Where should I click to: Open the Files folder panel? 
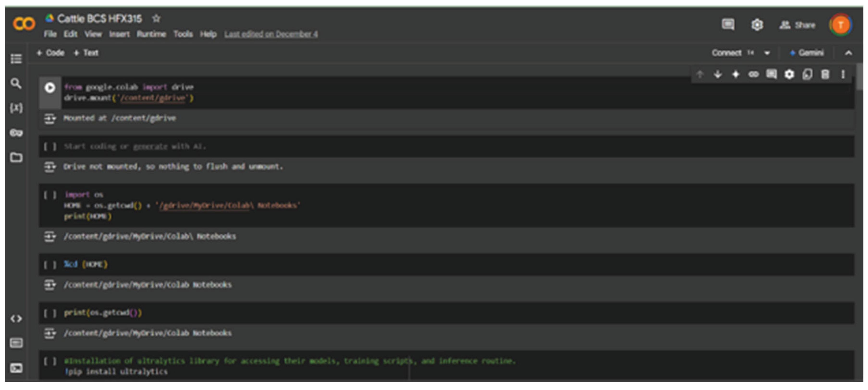tap(16, 157)
